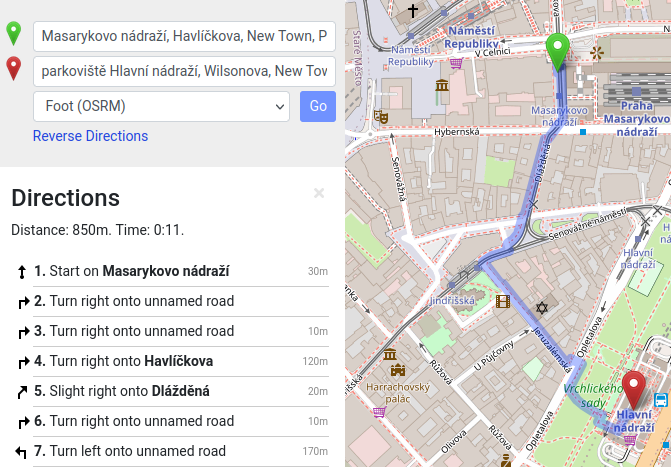Click the castle icon above Harrachovský palác
Screen dimensions: 671x467
click(389, 355)
